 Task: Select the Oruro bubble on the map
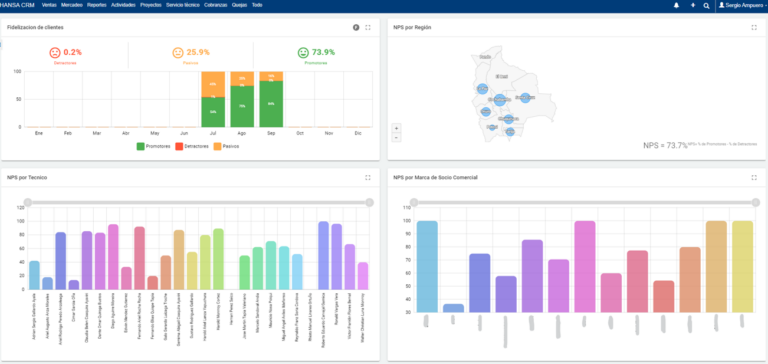[x=485, y=112]
